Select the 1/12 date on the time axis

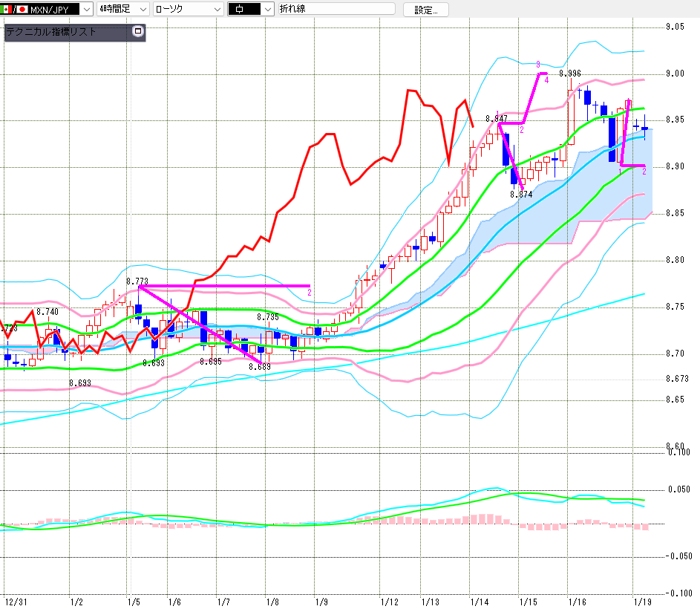[389, 599]
